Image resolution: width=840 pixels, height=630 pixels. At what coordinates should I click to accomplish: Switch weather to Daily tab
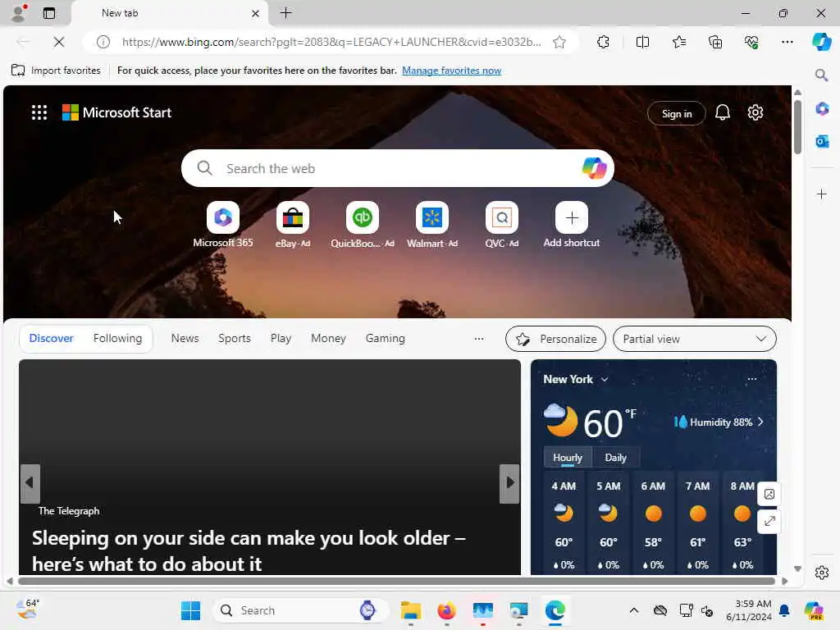615,458
